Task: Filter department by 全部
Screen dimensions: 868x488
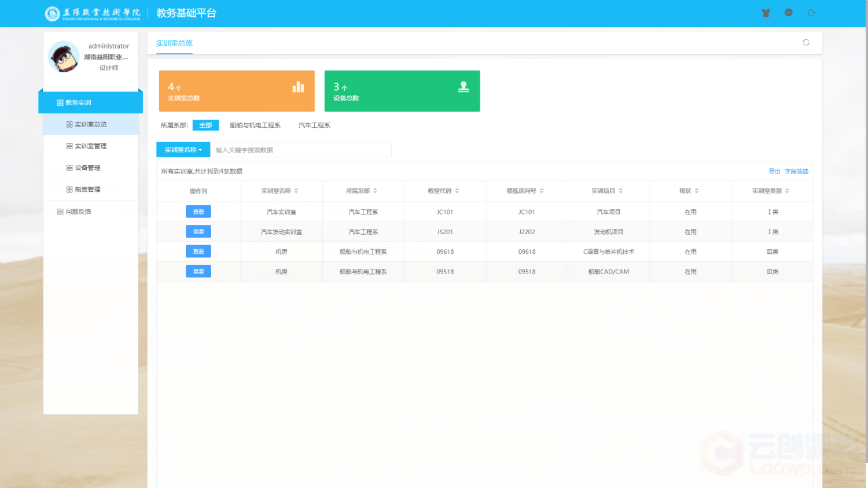Action: (205, 125)
